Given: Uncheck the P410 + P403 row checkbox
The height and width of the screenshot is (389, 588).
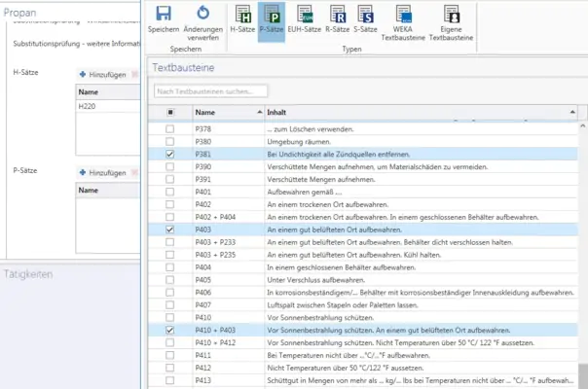Looking at the screenshot, I should coord(169,330).
